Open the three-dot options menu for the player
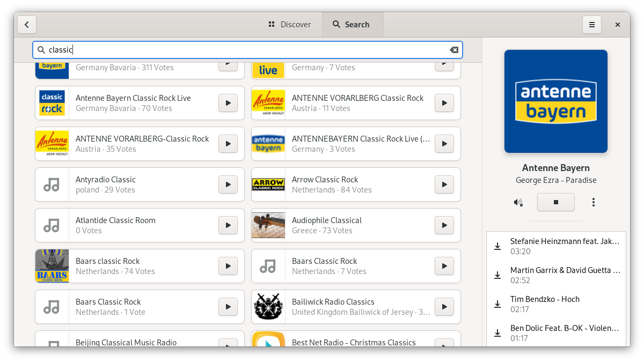This screenshot has height=362, width=644. [x=594, y=202]
